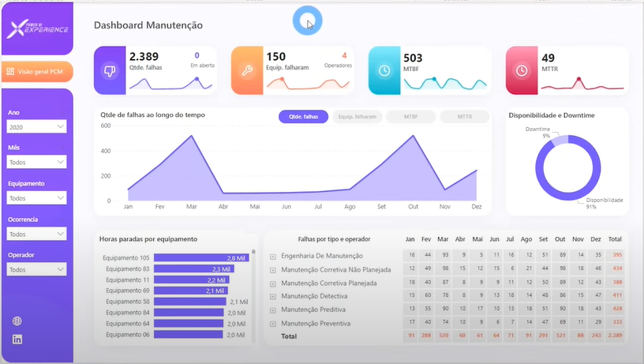The height and width of the screenshot is (364, 644).
Task: Open the Operador filter dropdown
Action: (36, 269)
